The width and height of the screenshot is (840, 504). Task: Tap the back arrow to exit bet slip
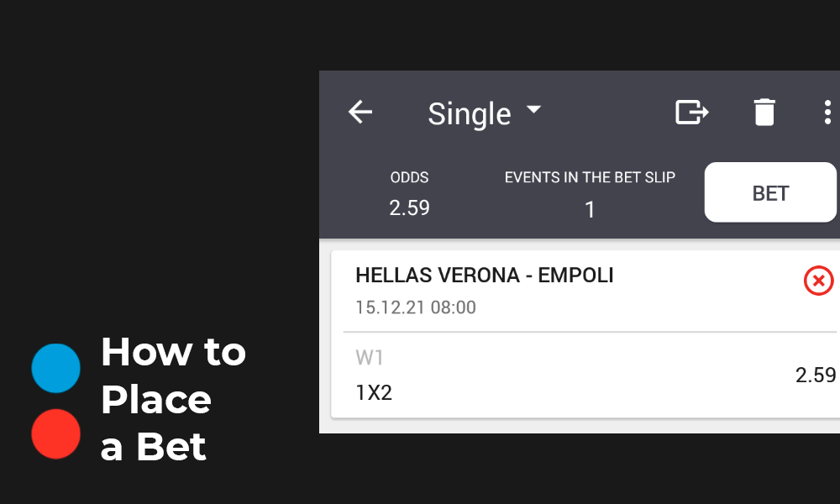(360, 112)
